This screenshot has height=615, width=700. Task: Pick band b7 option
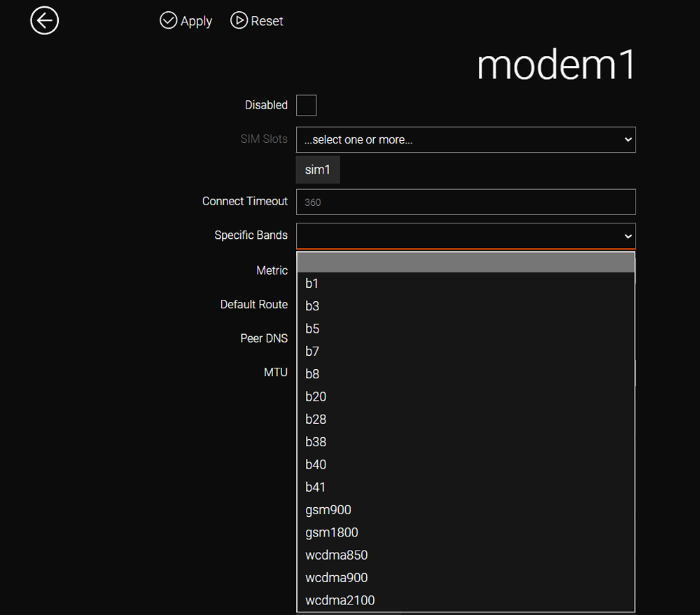tap(465, 352)
